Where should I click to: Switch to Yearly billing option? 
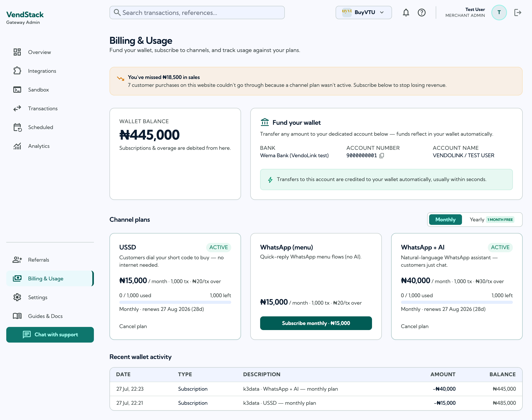492,220
